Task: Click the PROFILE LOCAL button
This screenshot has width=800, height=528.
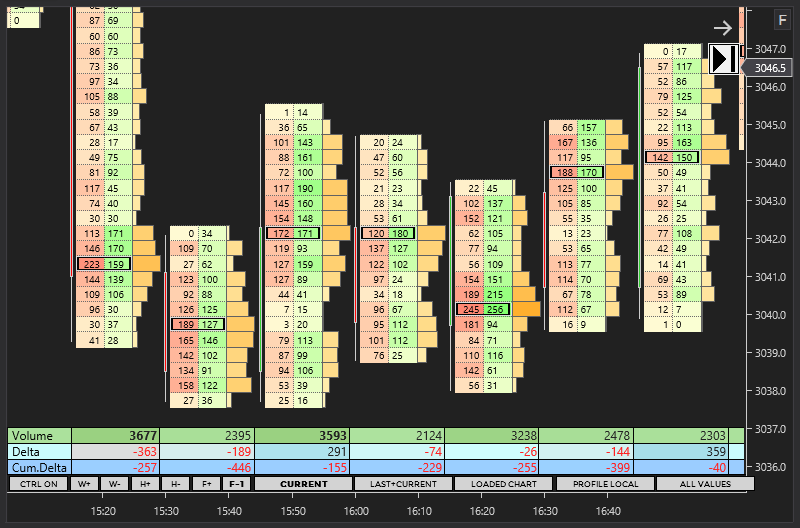Action: point(604,484)
